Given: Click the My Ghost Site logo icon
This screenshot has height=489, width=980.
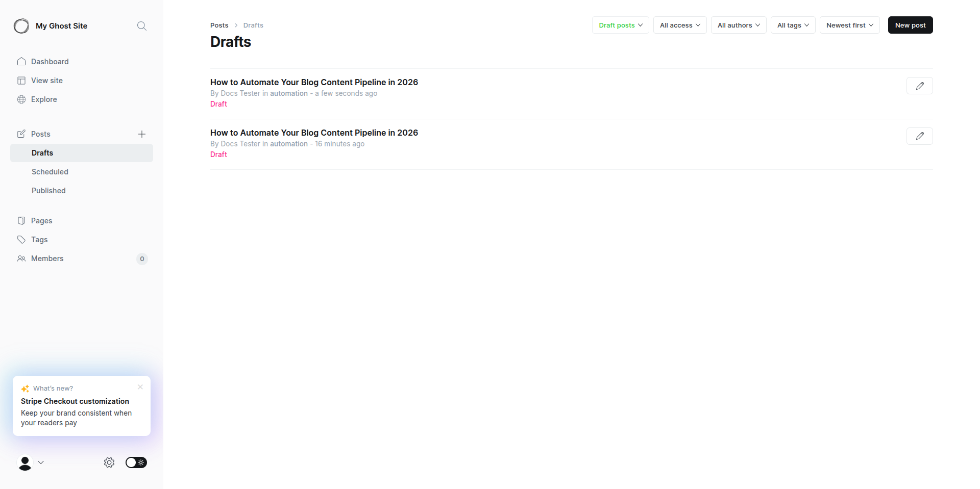Looking at the screenshot, I should click(21, 26).
